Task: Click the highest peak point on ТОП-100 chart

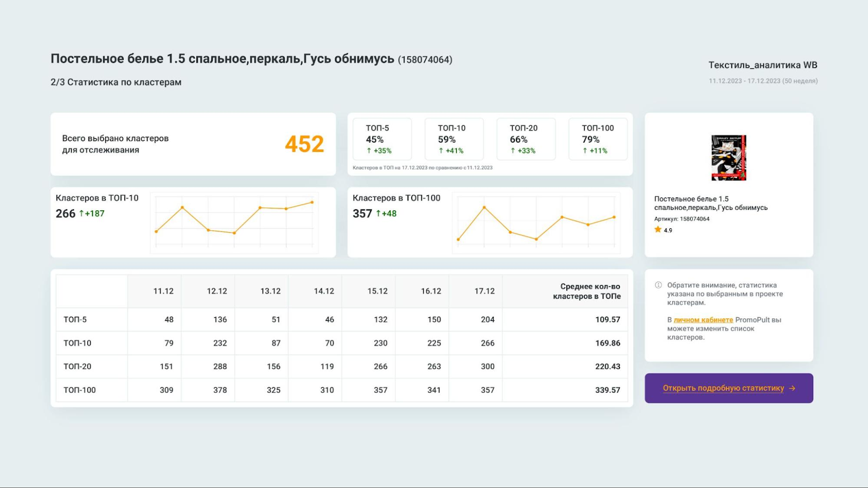Action: tap(484, 208)
